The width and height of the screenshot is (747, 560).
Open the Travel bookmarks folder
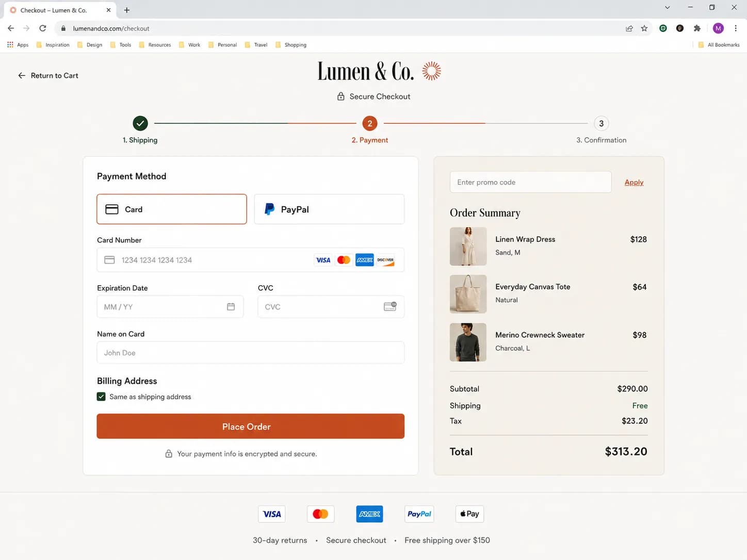pyautogui.click(x=256, y=45)
